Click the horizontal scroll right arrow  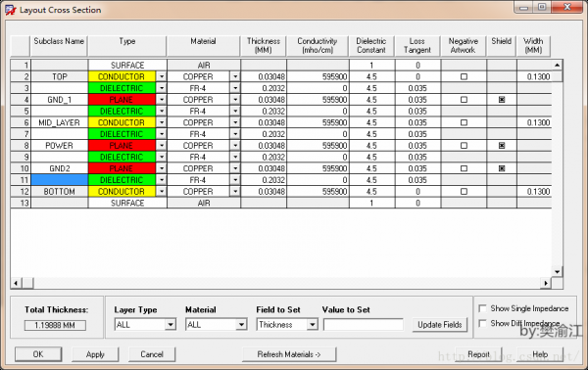click(546, 283)
